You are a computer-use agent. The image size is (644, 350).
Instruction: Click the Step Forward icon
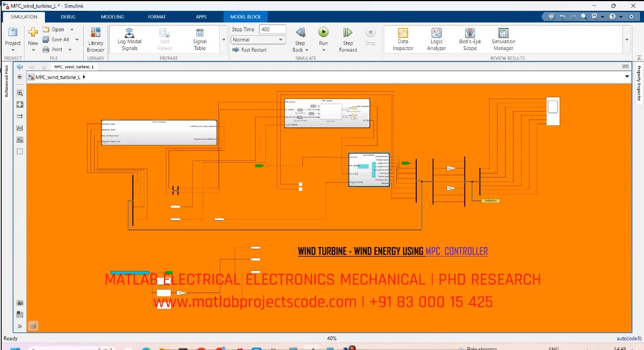pyautogui.click(x=348, y=33)
